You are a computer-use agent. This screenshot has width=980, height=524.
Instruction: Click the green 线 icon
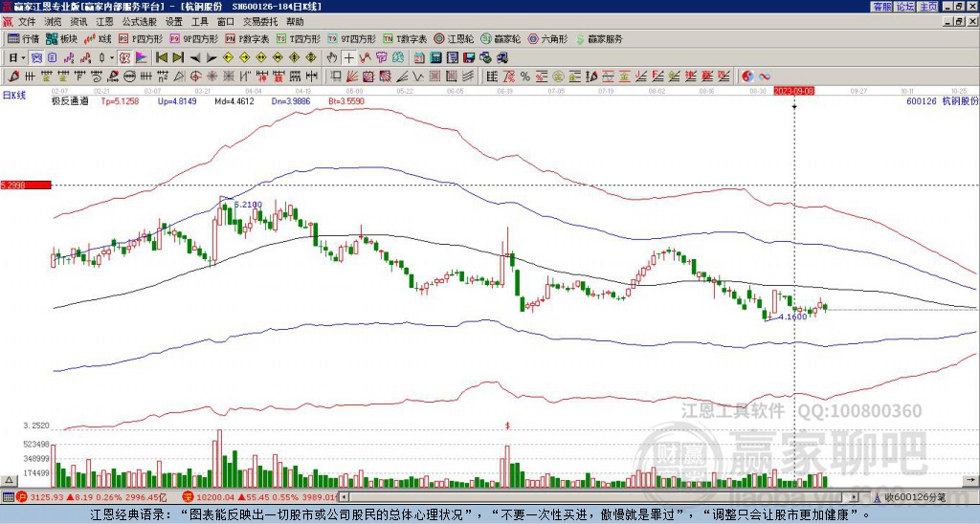tap(397, 58)
